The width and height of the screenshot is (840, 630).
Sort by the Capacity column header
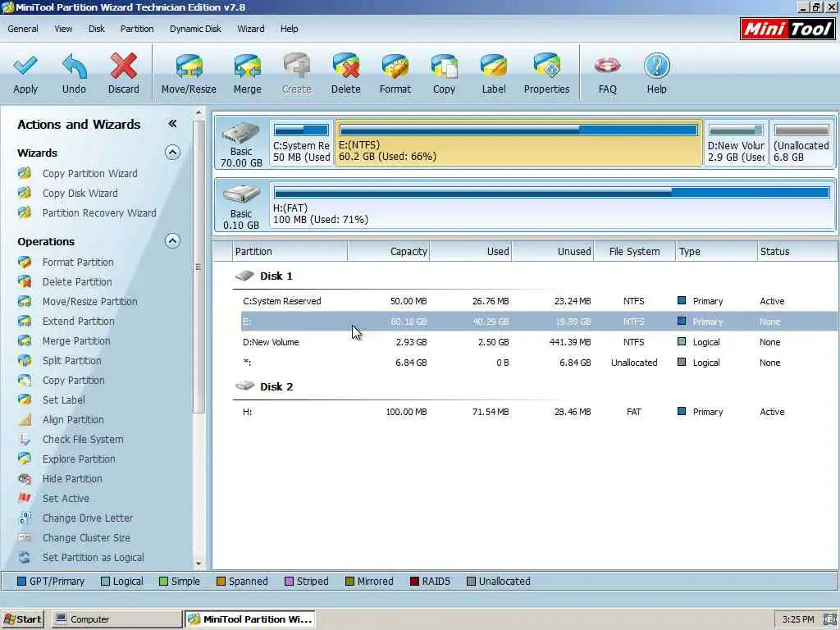(388, 251)
